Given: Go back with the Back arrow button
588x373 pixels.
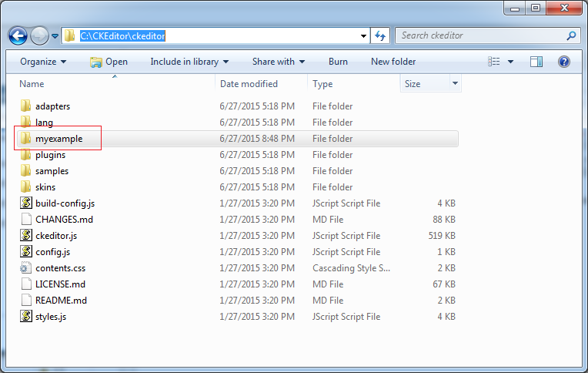Looking at the screenshot, I should tap(18, 36).
